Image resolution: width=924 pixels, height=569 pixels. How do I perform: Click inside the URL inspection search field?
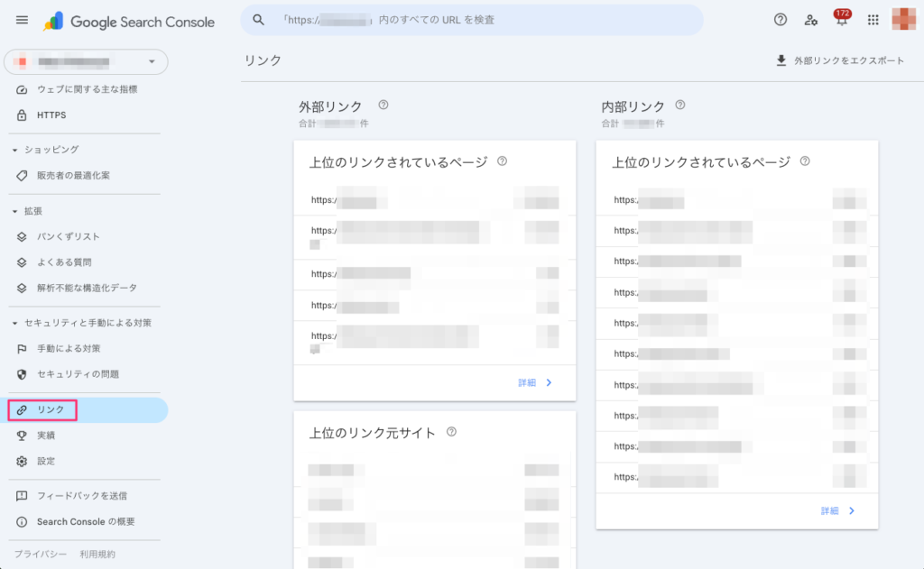coord(469,19)
